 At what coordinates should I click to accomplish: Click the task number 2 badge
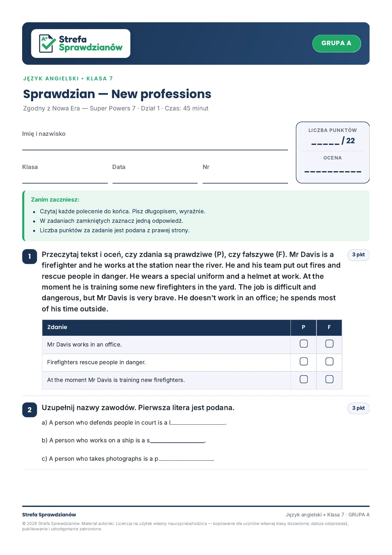[x=30, y=410]
